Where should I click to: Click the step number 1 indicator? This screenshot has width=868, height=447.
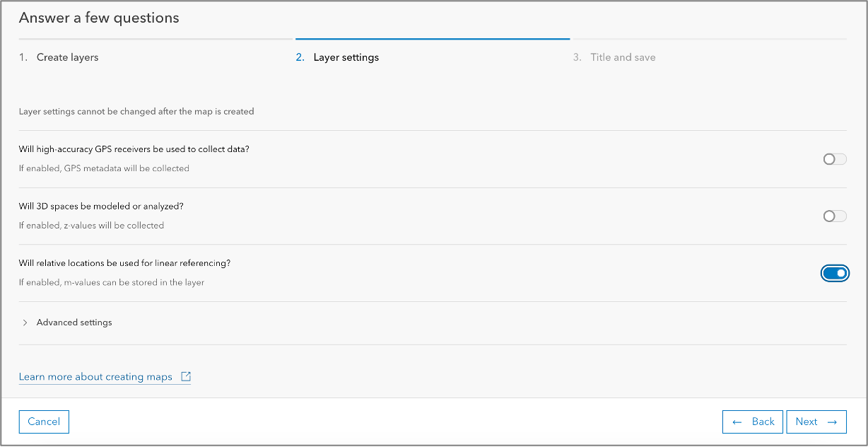pyautogui.click(x=20, y=57)
